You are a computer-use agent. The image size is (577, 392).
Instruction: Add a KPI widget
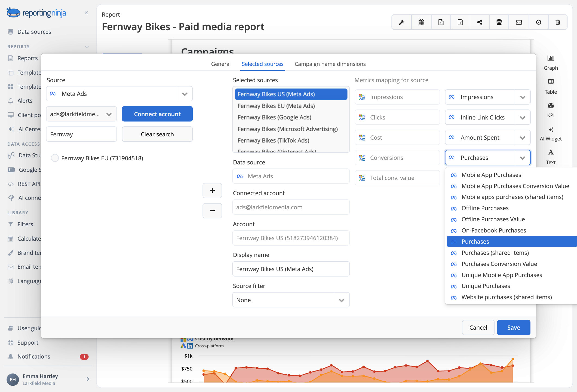(x=551, y=110)
